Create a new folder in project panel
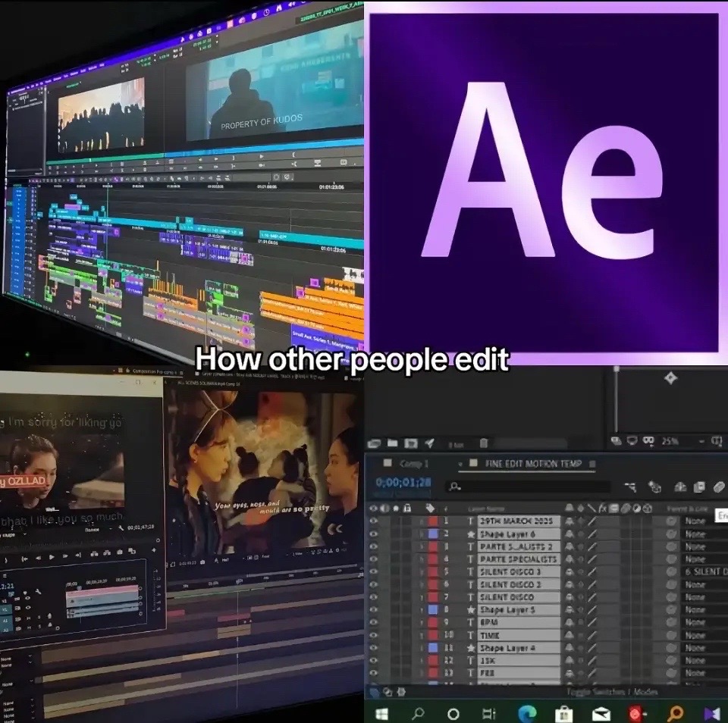 [x=393, y=443]
